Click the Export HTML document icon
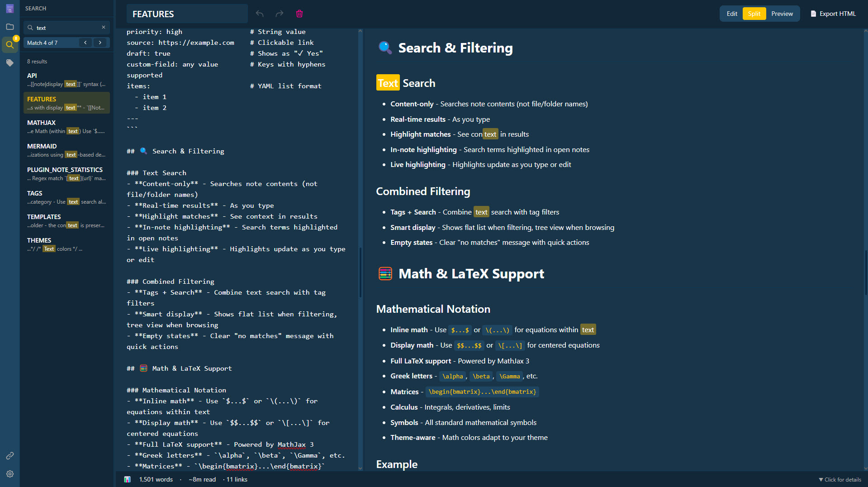This screenshot has width=868, height=487. pos(813,14)
